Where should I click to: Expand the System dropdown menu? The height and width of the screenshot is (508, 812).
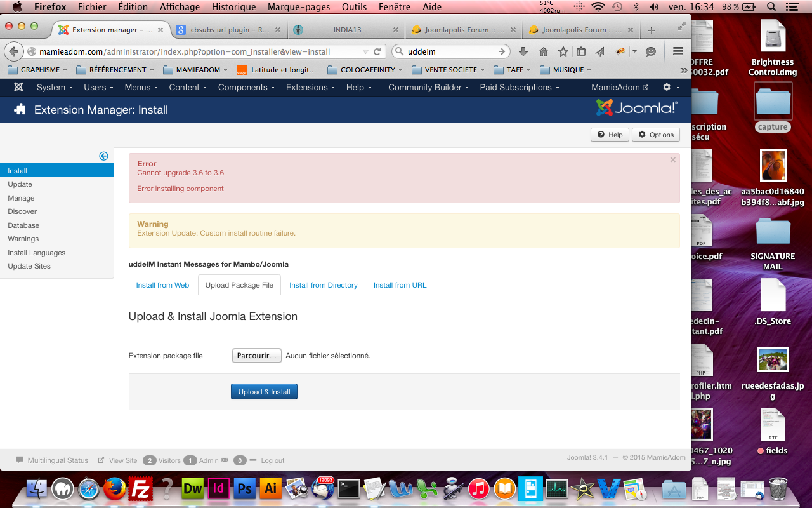click(55, 87)
